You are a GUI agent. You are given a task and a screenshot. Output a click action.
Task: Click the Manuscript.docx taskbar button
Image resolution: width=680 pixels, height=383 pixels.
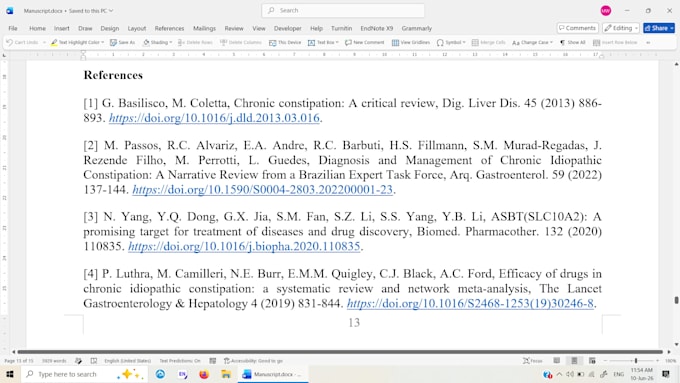point(273,374)
